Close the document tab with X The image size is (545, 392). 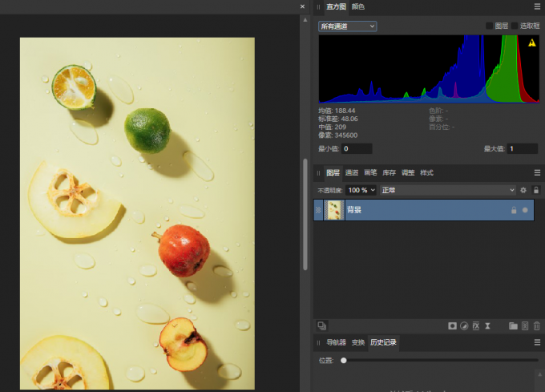pos(302,6)
